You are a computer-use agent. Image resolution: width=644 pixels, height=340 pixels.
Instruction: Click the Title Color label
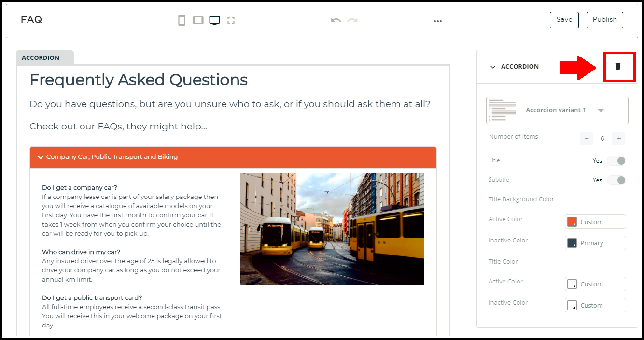(x=503, y=262)
